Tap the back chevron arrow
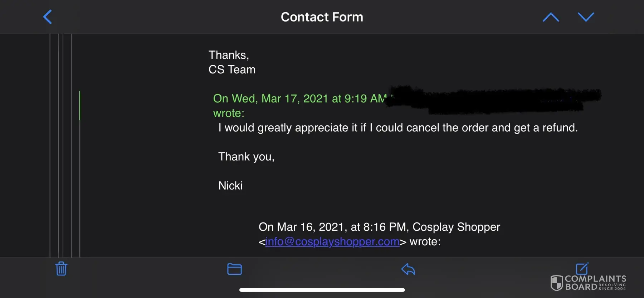Screen dimensions: 644x298 [x=48, y=17]
